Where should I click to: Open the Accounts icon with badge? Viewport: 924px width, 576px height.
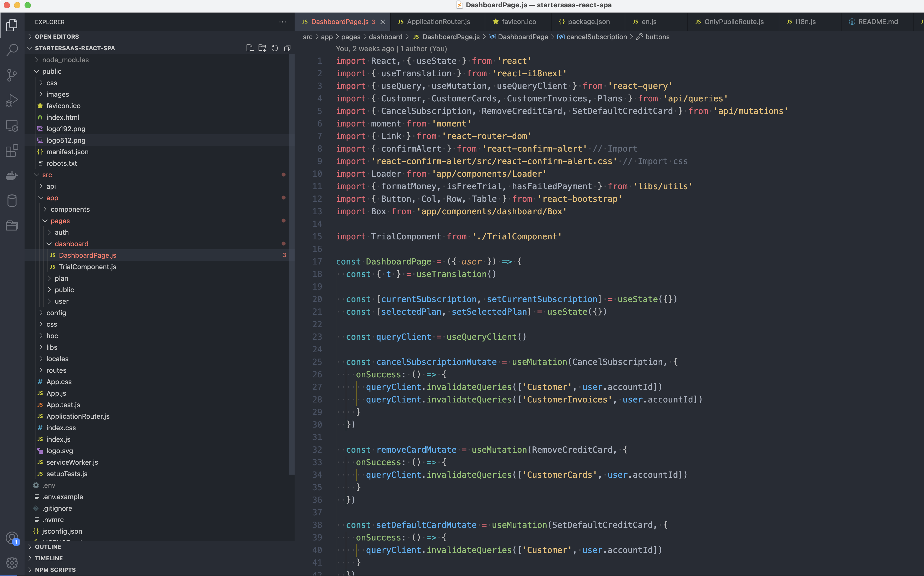[x=12, y=538]
